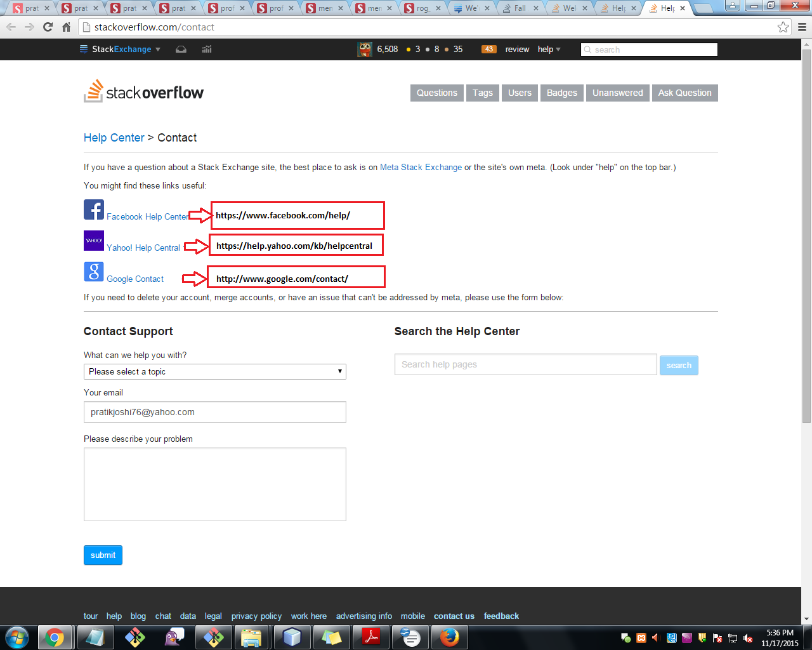Click the Stack Overflow logo
This screenshot has width=812, height=650.
pos(144,91)
